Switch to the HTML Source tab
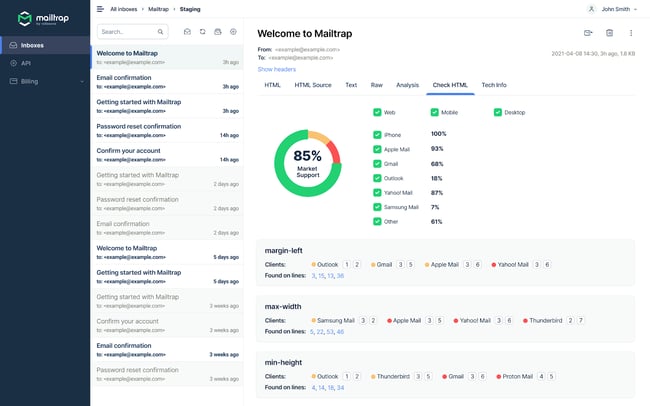 (313, 85)
